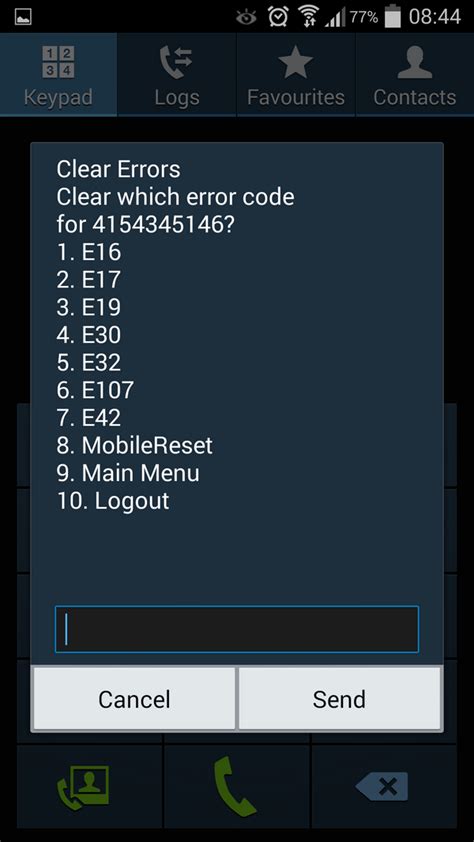Tap the Wi-Fi status icon
Viewport: 474px width, 842px height.
point(308,17)
